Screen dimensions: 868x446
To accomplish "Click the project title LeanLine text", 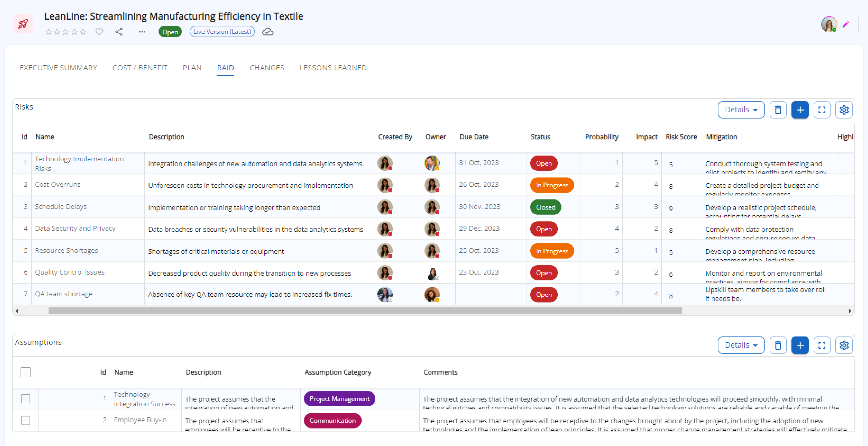I will (174, 16).
